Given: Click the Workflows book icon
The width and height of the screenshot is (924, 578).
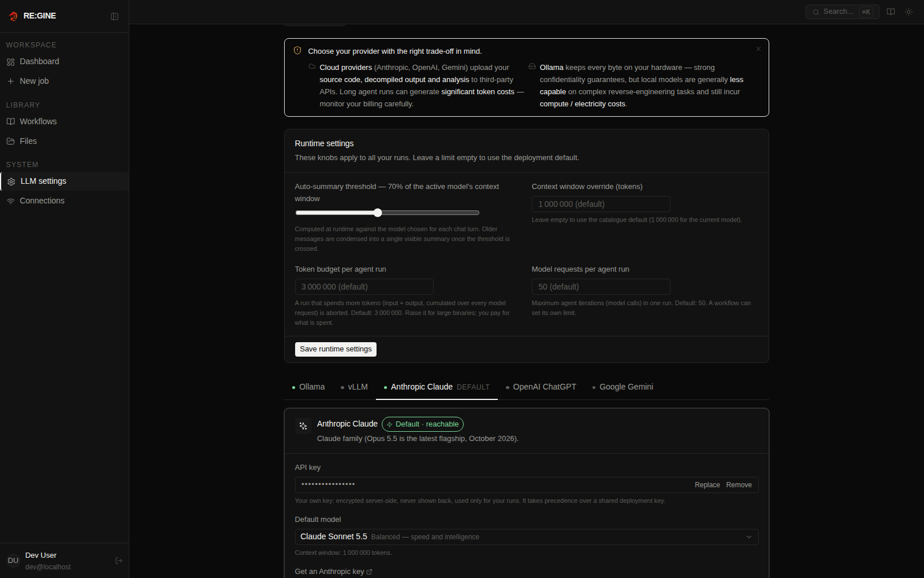Looking at the screenshot, I should point(10,122).
